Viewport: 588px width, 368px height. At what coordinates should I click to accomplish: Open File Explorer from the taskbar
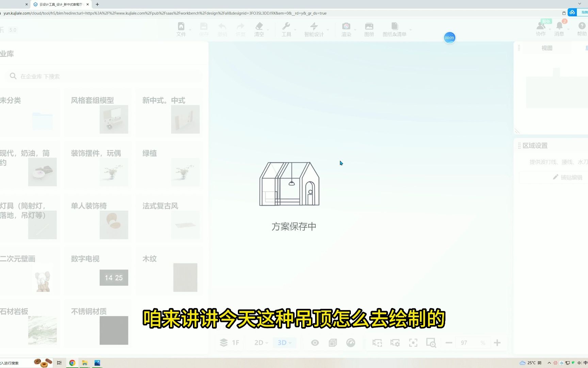85,363
